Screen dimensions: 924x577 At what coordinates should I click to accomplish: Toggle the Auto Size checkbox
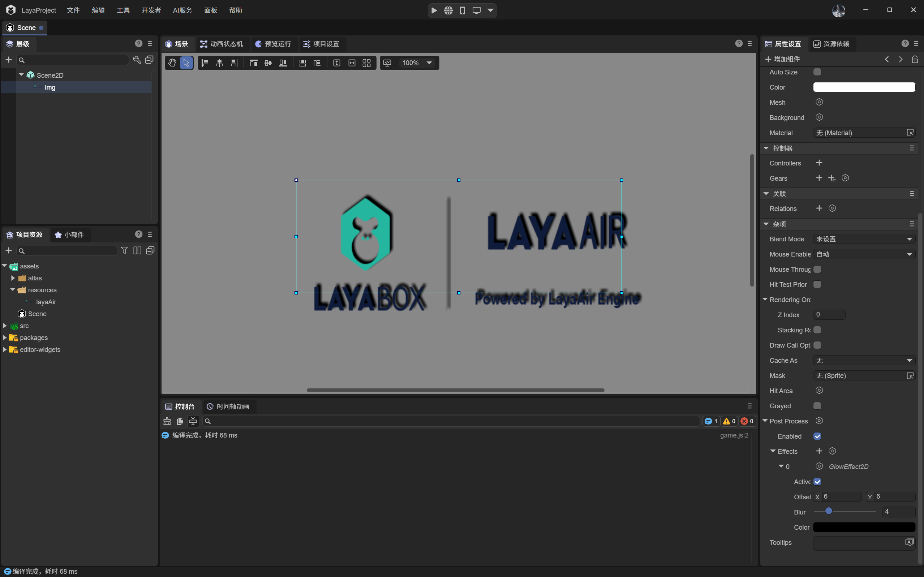click(817, 72)
